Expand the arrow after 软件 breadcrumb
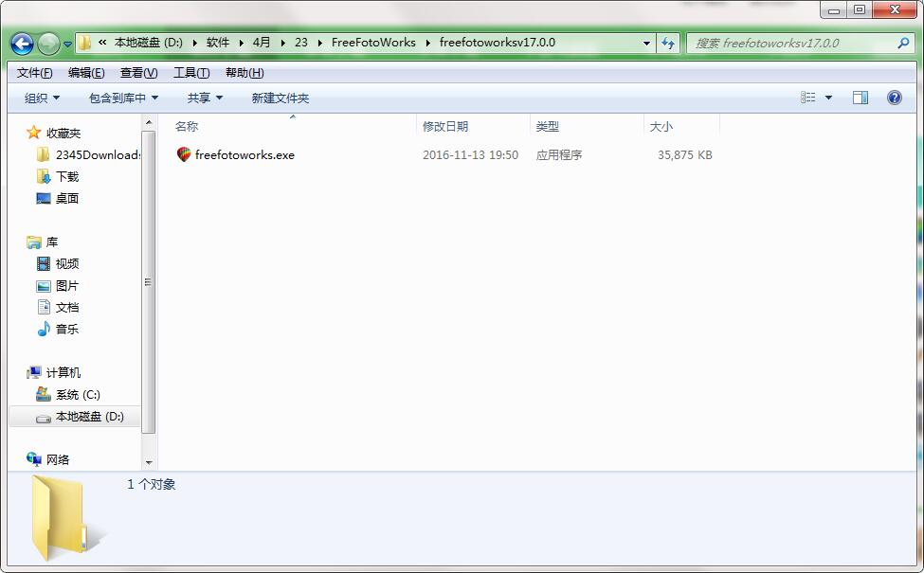Screen dimensions: 924x573 241,43
